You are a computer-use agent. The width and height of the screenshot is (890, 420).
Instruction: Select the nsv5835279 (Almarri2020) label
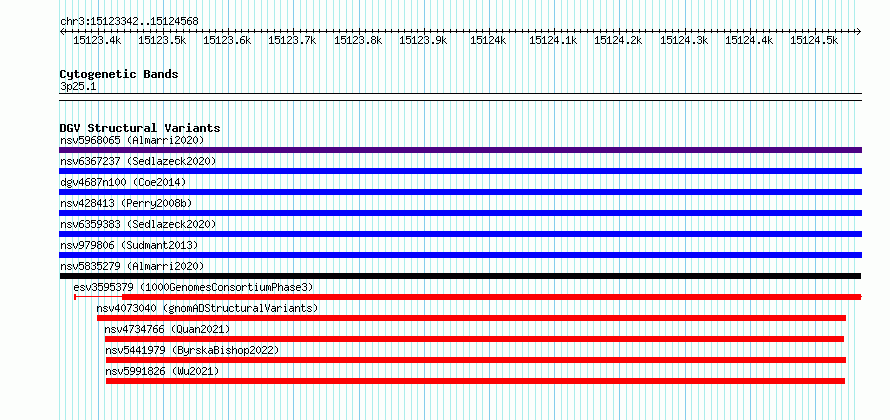132,266
